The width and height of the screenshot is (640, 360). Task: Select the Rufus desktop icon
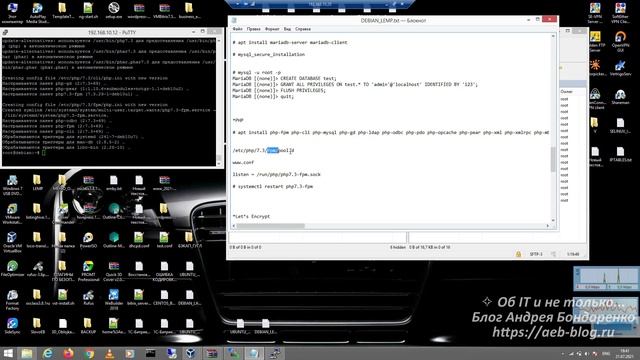tap(88, 298)
